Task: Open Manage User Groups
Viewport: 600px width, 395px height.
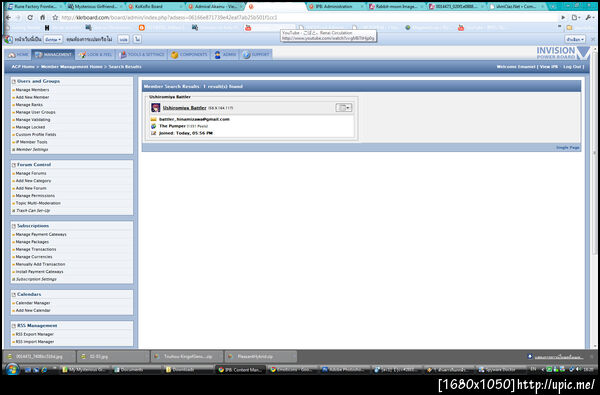Action: tap(35, 112)
